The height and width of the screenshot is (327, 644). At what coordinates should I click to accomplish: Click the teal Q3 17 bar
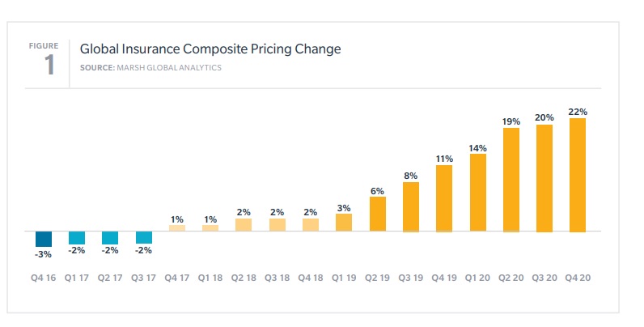[x=144, y=238]
